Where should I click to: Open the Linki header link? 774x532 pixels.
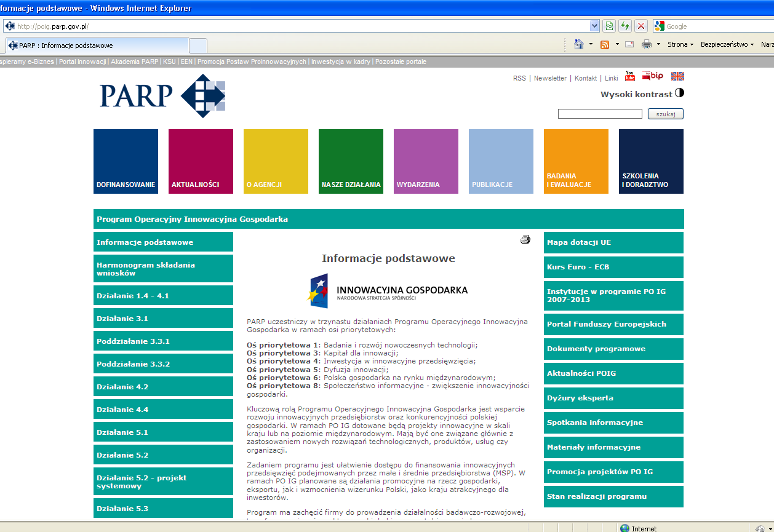point(612,78)
